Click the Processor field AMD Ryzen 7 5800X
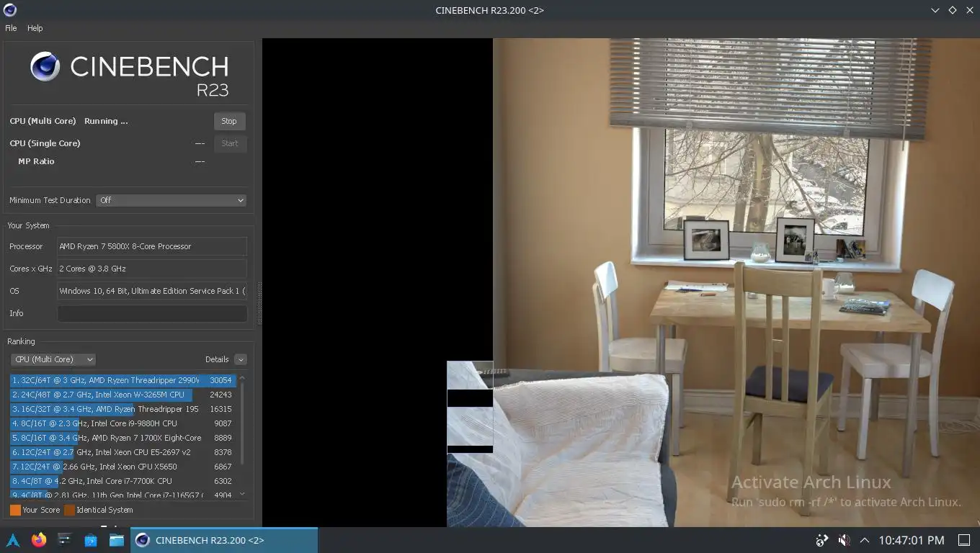This screenshot has height=553, width=980. (152, 246)
